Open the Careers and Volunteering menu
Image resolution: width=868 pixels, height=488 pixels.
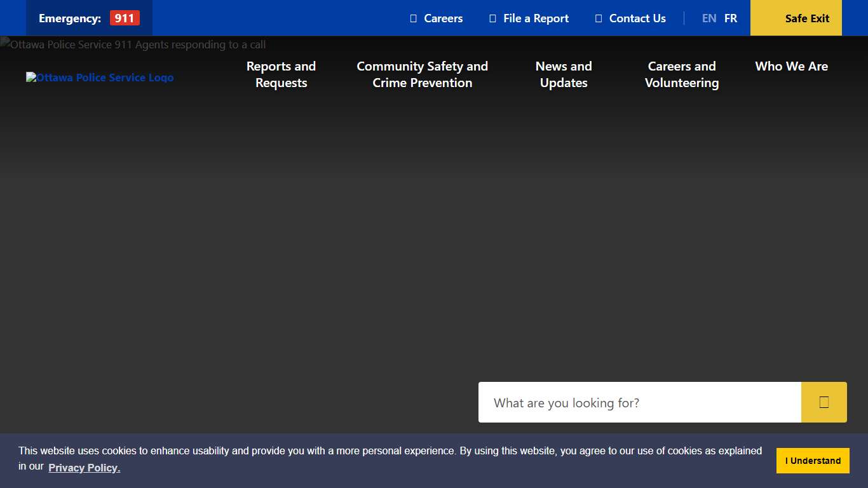682,74
